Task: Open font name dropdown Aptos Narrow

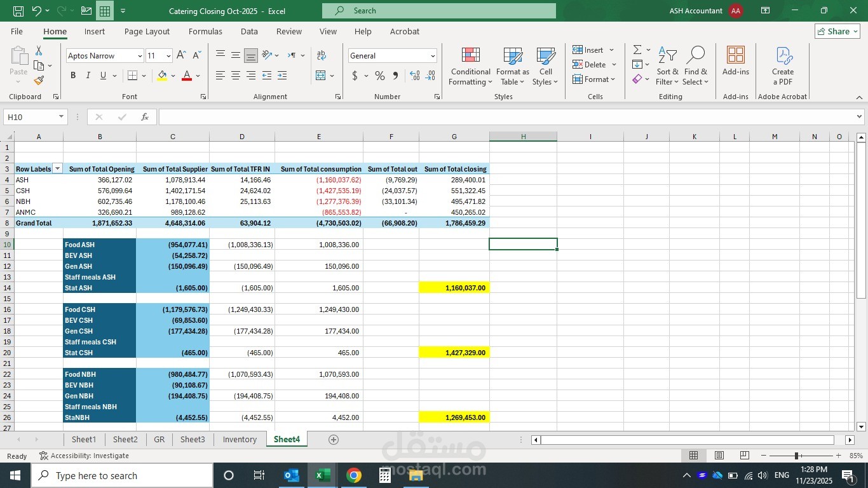Action: (140, 56)
